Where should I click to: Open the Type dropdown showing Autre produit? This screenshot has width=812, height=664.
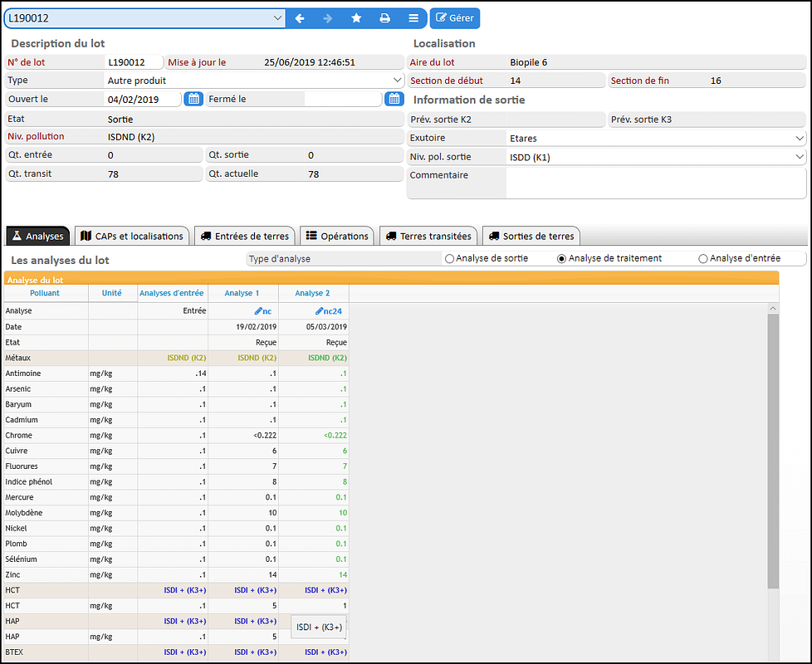(398, 81)
